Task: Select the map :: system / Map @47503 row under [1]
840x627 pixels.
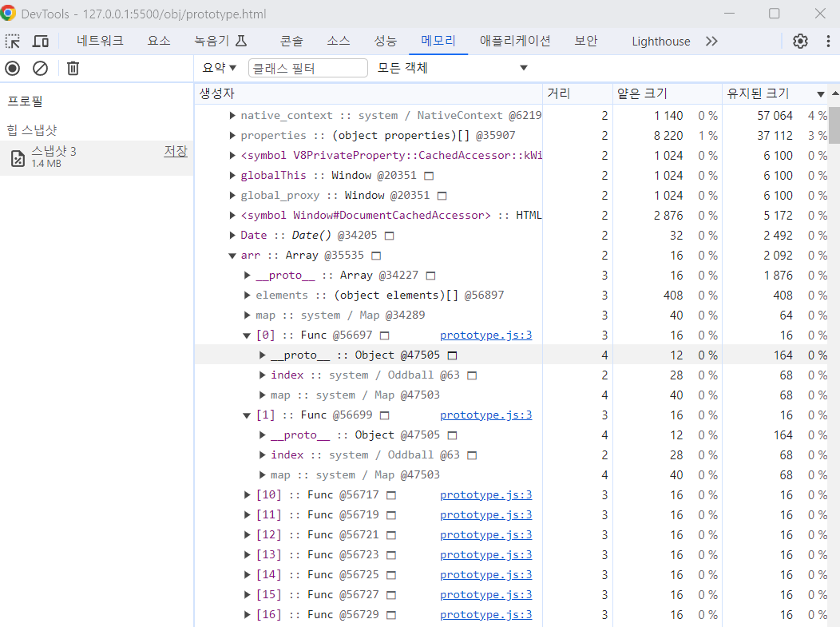Action: (x=512, y=474)
